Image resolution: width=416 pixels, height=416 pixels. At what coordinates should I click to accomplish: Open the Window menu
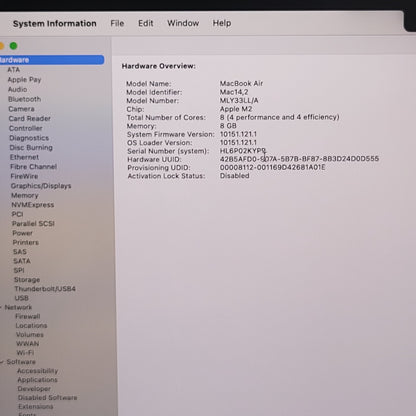tap(183, 23)
